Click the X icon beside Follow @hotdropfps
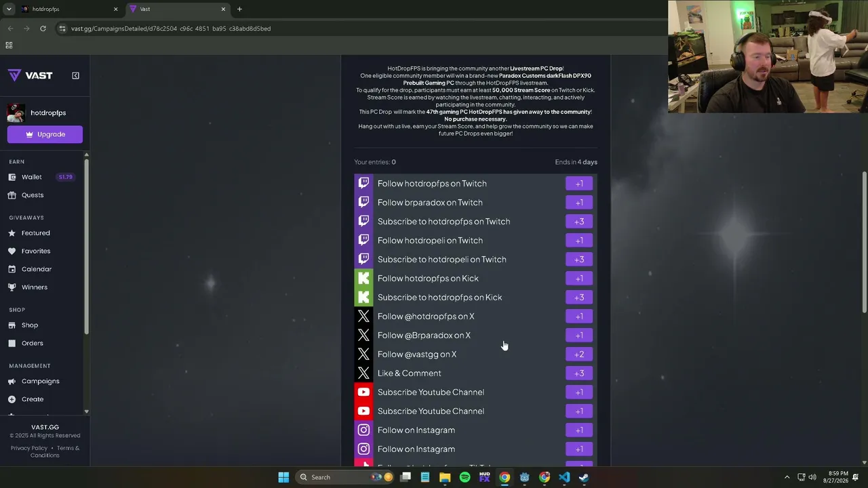This screenshot has width=868, height=488. click(x=363, y=316)
